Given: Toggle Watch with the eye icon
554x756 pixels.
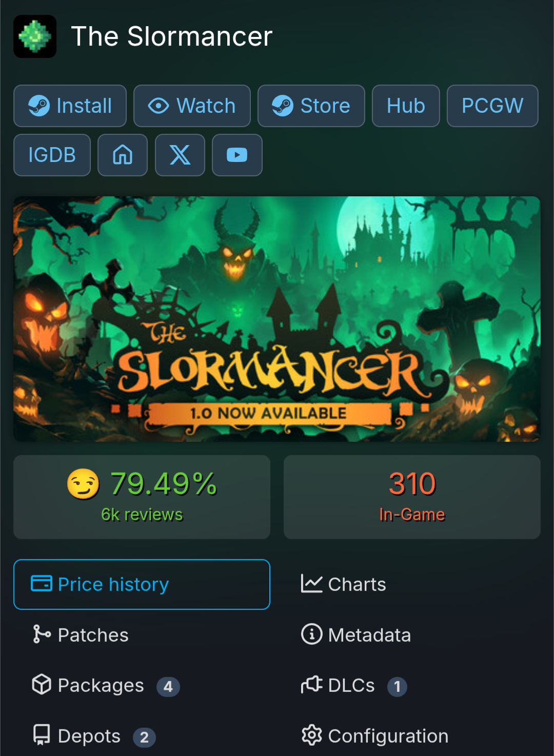Looking at the screenshot, I should (x=192, y=106).
